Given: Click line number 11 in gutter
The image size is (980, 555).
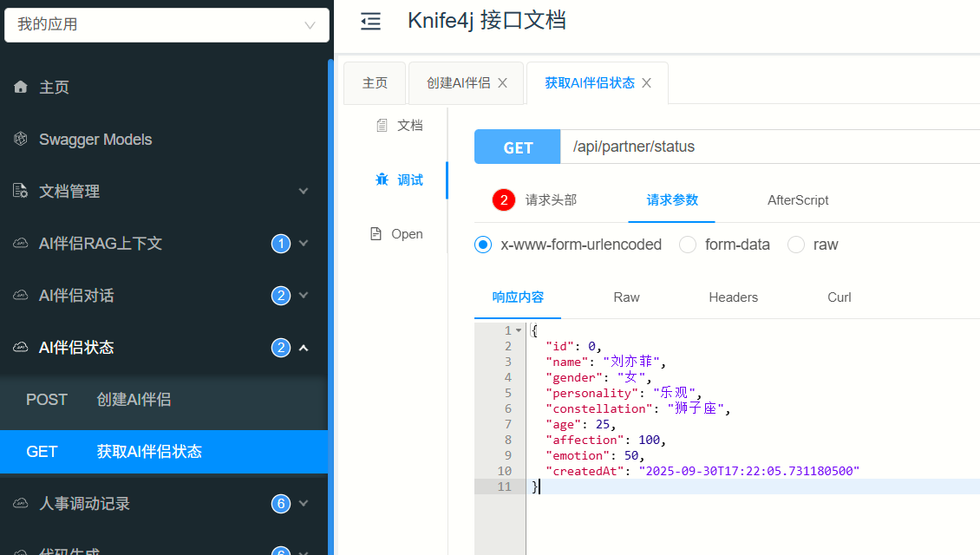Looking at the screenshot, I should [505, 486].
